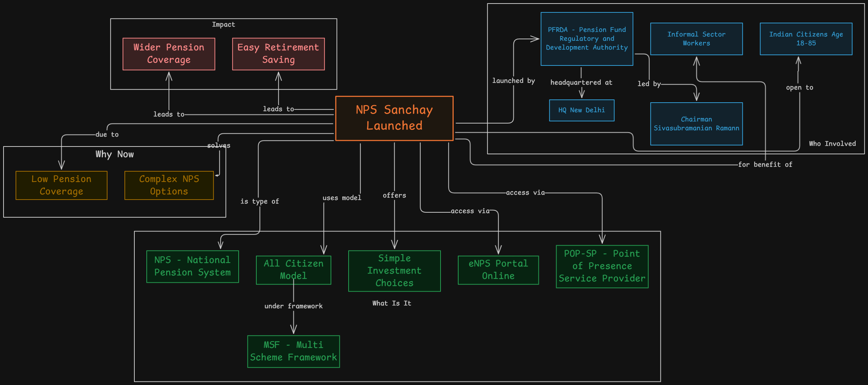Select the Simple Investment Choices node
The width and height of the screenshot is (868, 385).
pos(395,271)
